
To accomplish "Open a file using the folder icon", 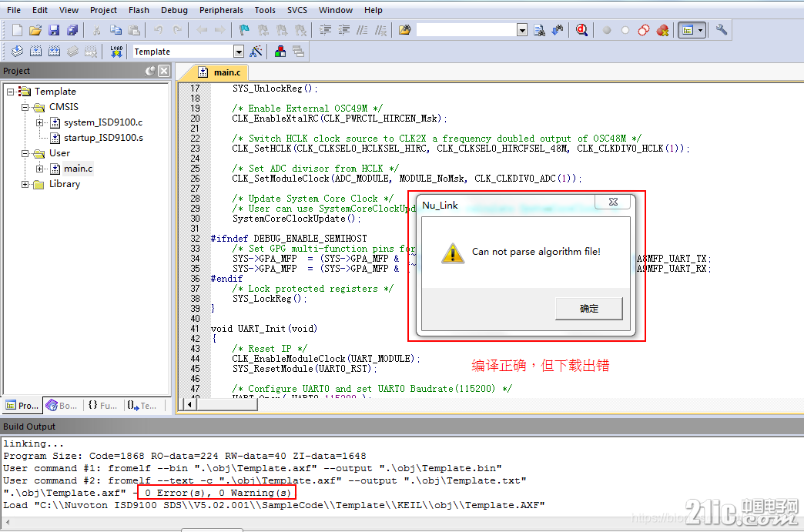I will (x=35, y=30).
